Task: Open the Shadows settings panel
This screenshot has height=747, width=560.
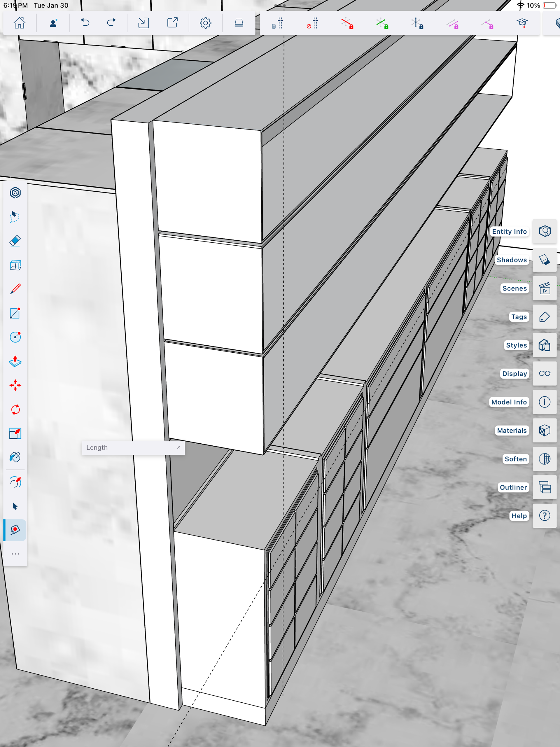Action: coord(545,260)
